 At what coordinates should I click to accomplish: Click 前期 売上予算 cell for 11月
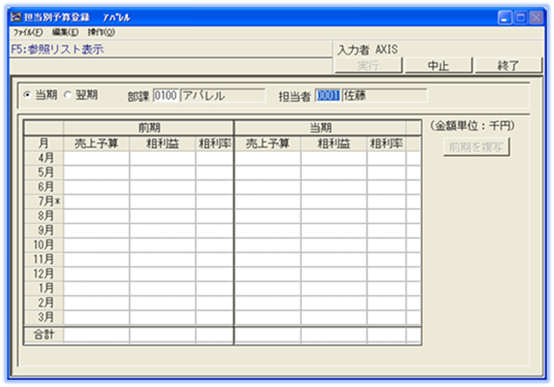point(96,259)
